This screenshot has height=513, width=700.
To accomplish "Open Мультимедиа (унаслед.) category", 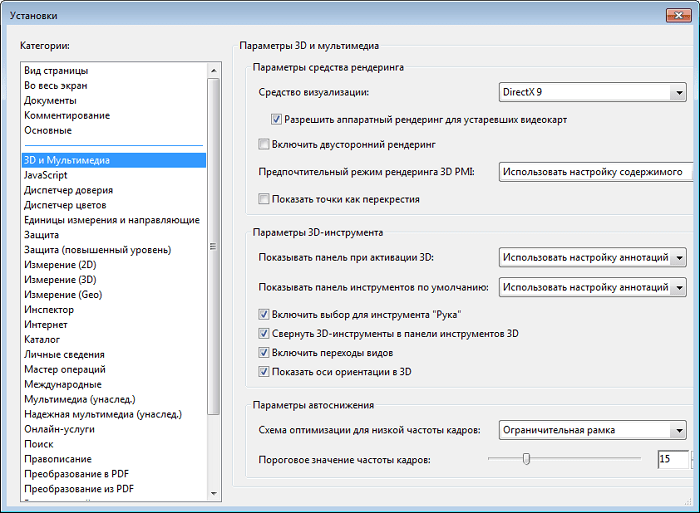I will point(114,400).
